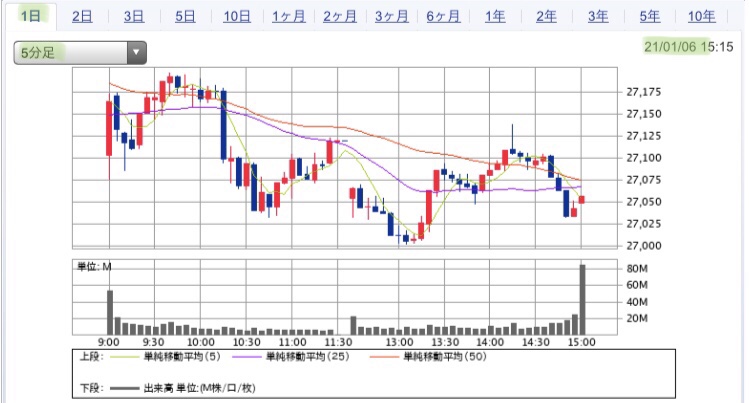Click the 15:00 time axis label
The width and height of the screenshot is (749, 403).
point(582,342)
